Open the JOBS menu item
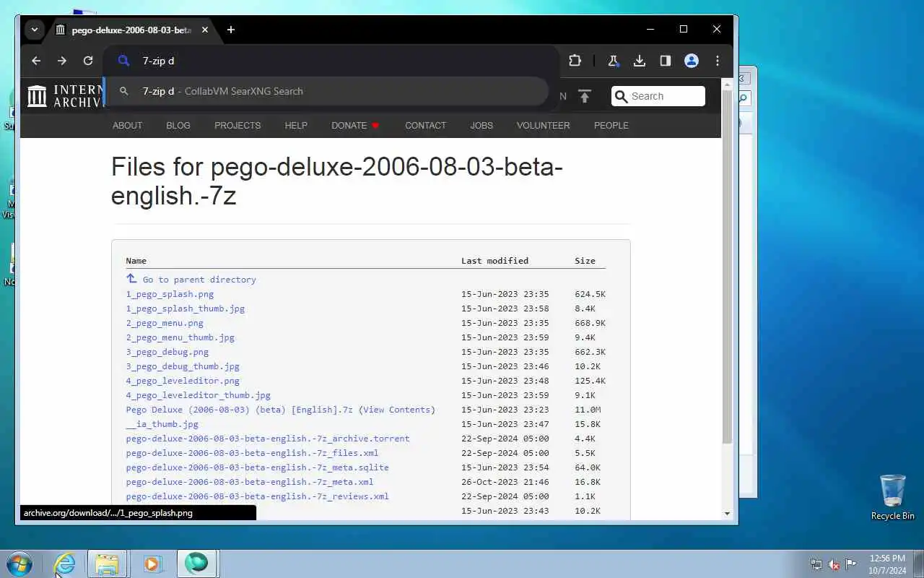 481,126
